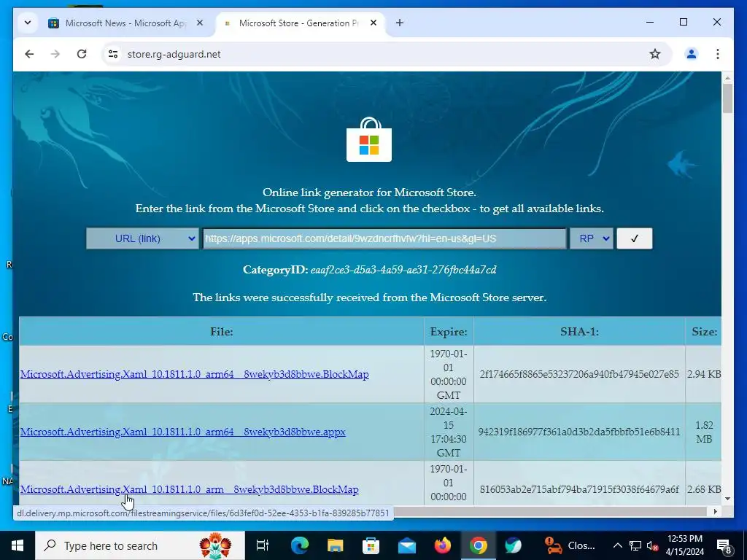The image size is (747, 560).
Task: Click the browser forward arrow
Action: pos(55,54)
